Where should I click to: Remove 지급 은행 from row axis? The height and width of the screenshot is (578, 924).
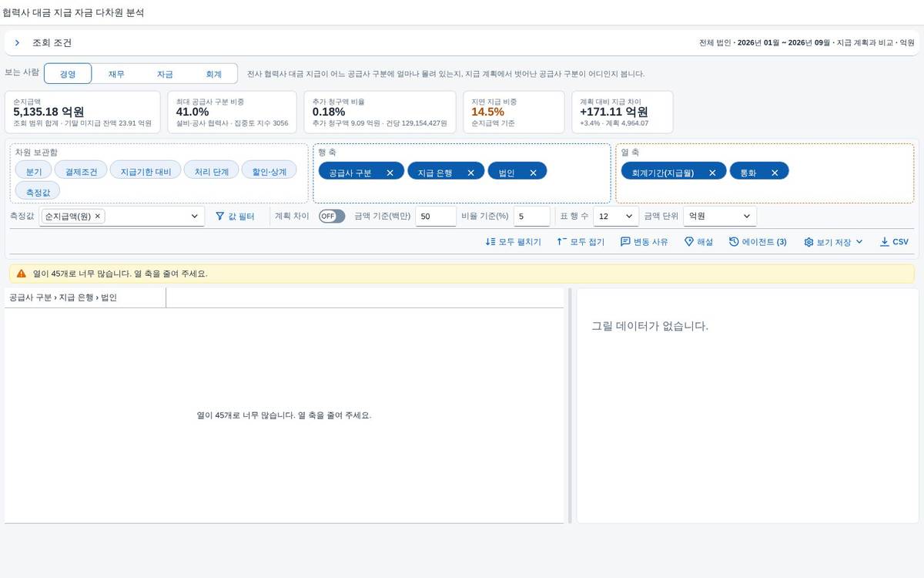[x=470, y=173]
